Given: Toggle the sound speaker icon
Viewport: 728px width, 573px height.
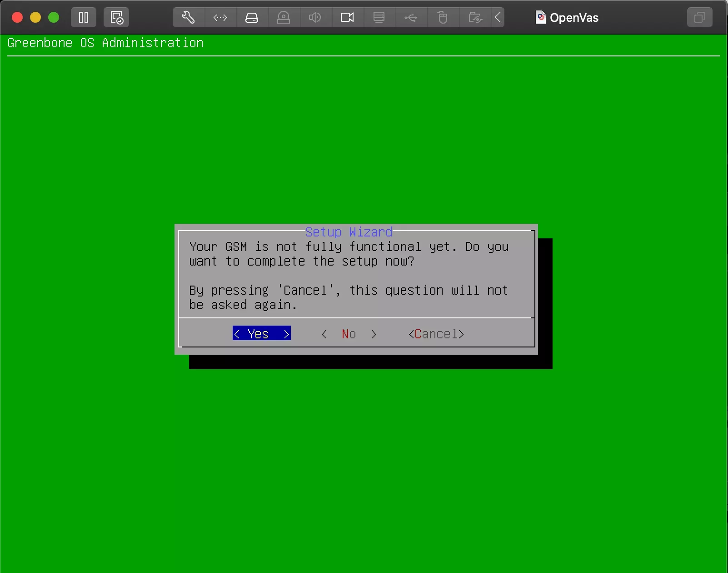Looking at the screenshot, I should click(x=315, y=18).
